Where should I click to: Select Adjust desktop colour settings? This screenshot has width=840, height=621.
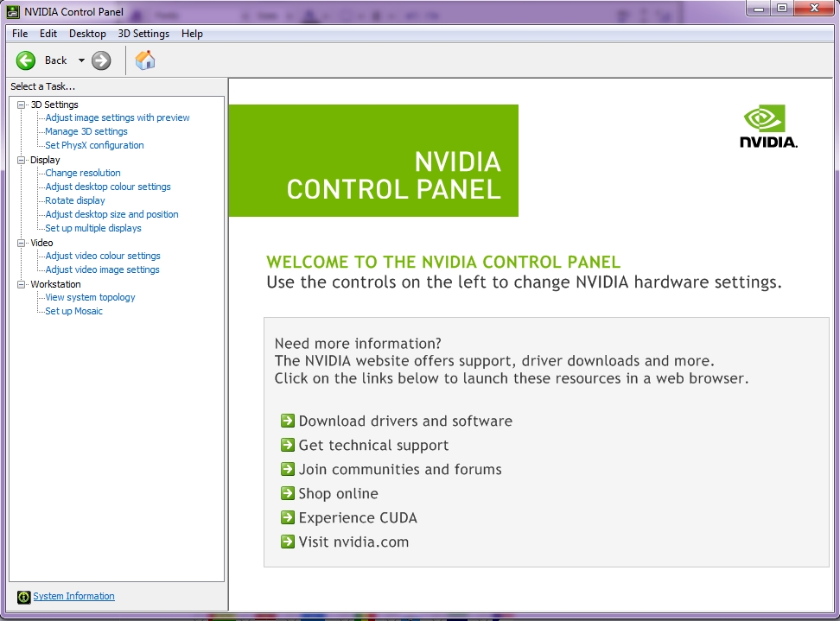pos(108,187)
